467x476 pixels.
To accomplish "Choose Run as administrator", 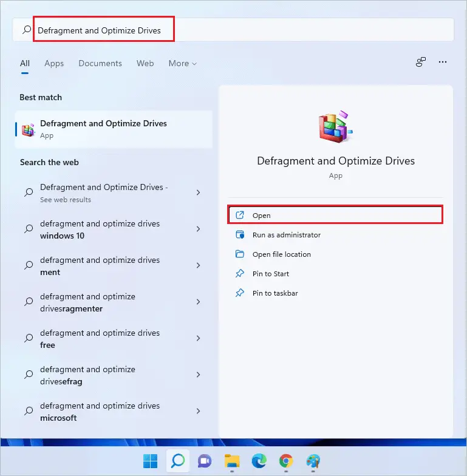I will point(335,234).
